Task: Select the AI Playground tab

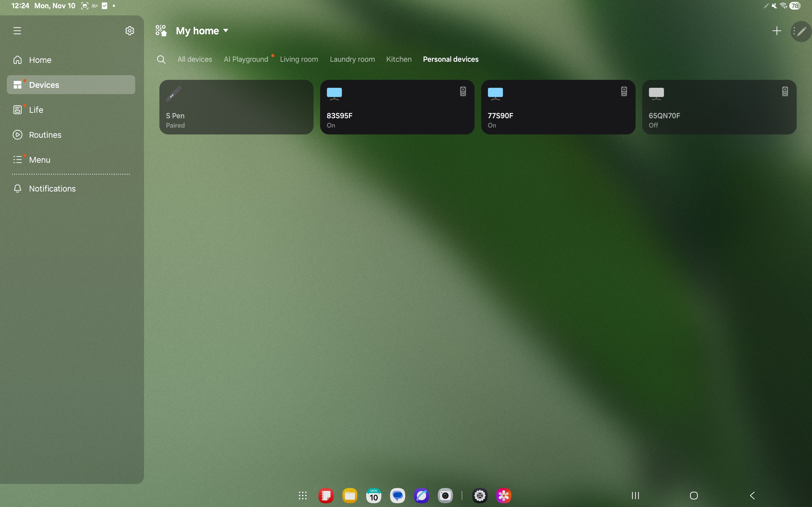Action: [x=246, y=59]
